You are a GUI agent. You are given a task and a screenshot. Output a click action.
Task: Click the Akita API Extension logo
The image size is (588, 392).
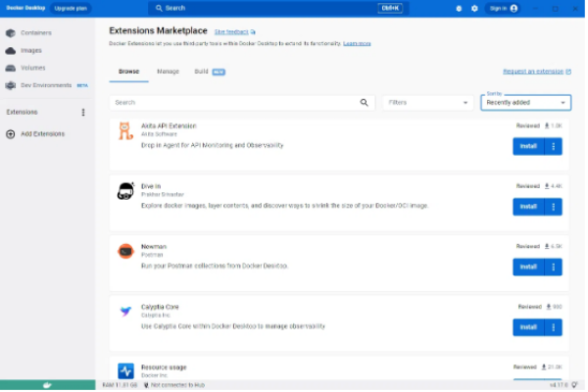(125, 131)
